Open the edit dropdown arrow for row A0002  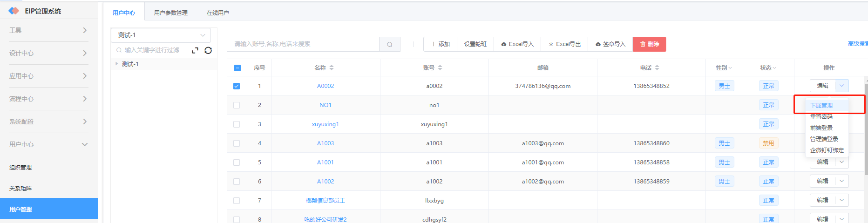(x=842, y=86)
